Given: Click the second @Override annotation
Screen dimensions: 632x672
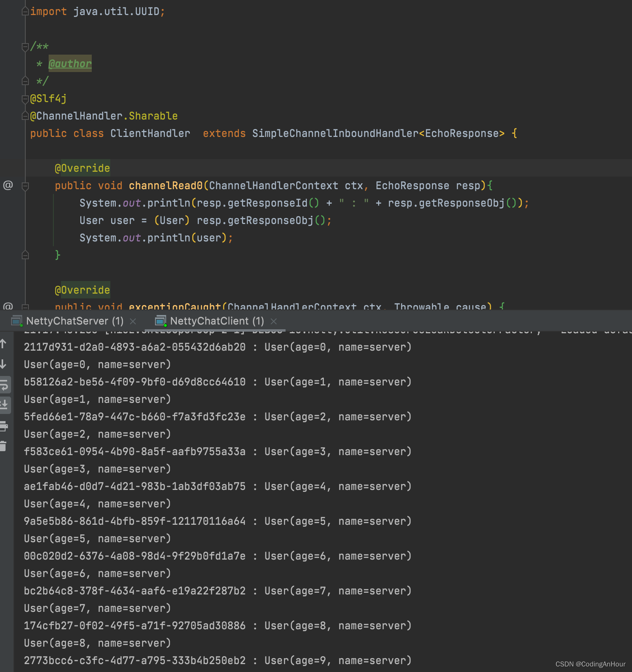Looking at the screenshot, I should click(x=82, y=290).
